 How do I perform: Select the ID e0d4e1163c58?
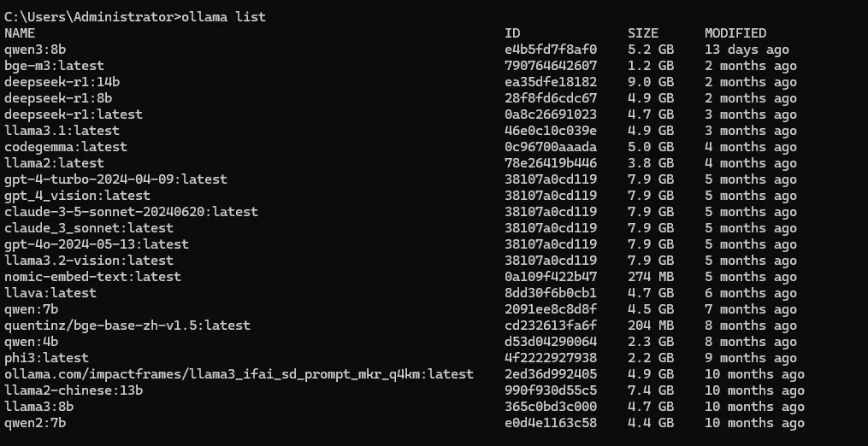551,423
